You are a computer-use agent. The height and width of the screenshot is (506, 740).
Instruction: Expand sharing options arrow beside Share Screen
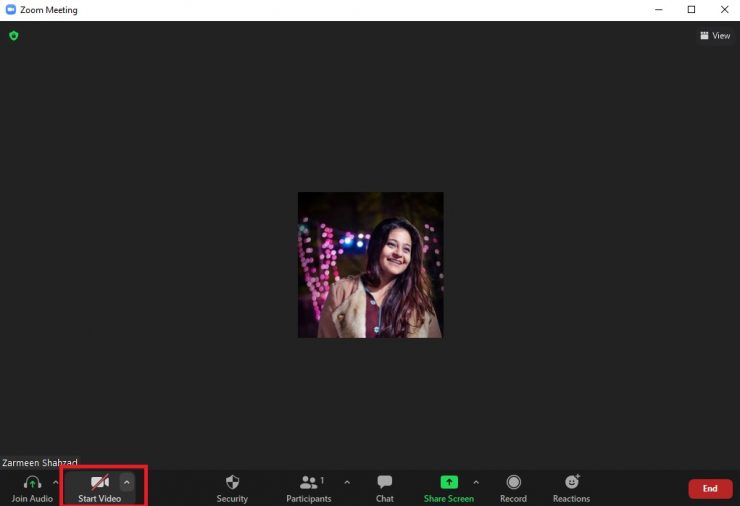pyautogui.click(x=476, y=482)
